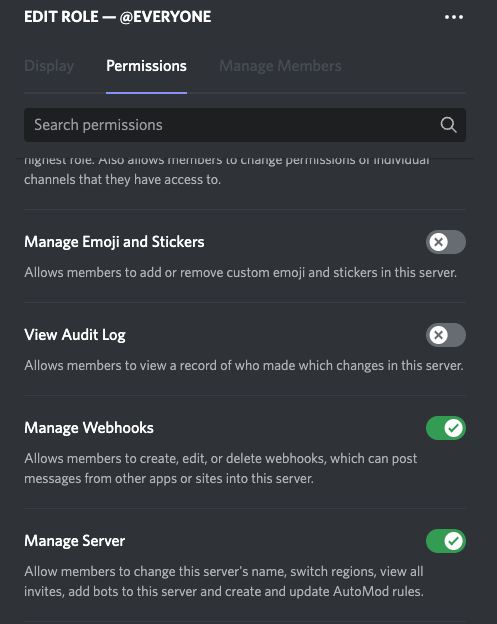Click the magnifying glass search icon
Image resolution: width=497 pixels, height=624 pixels.
pos(448,125)
